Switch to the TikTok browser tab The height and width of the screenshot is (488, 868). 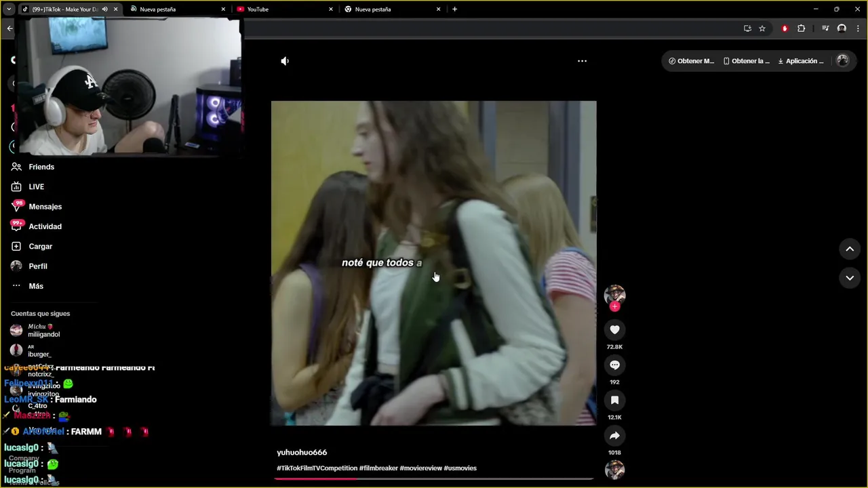pyautogui.click(x=64, y=9)
